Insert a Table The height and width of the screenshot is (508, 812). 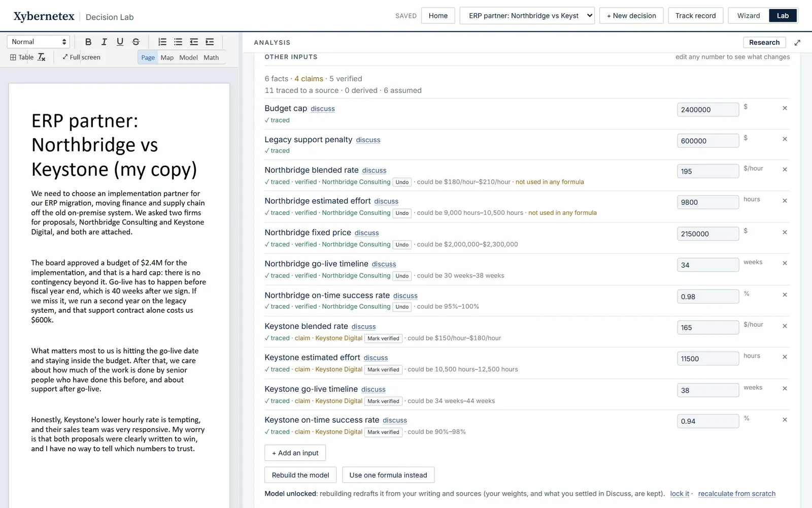click(22, 57)
